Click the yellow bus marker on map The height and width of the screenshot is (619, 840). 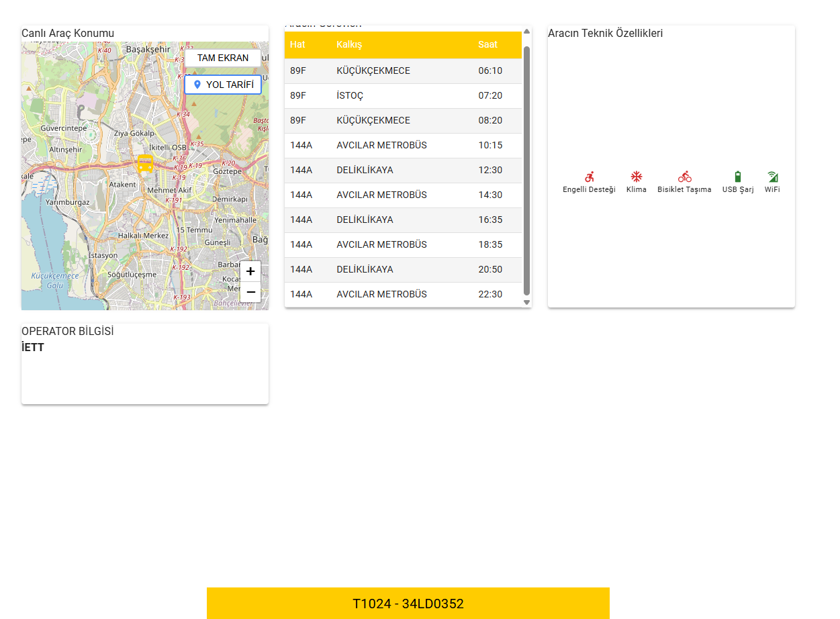click(145, 163)
